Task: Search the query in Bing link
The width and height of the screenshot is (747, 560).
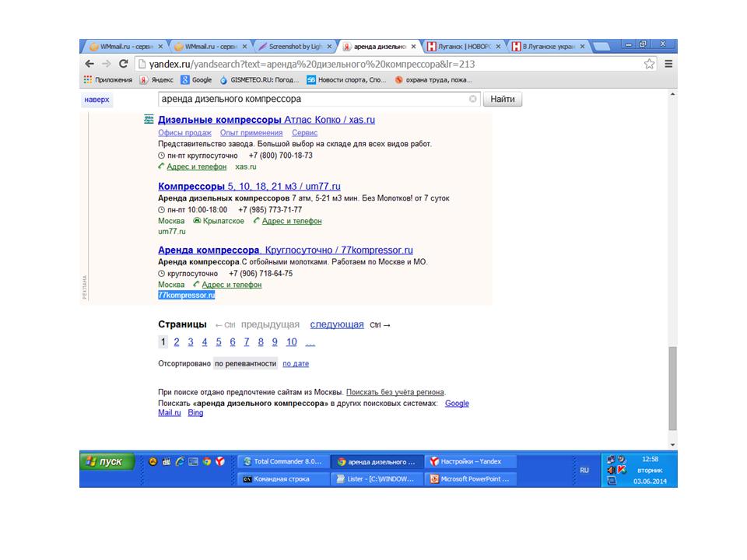Action: (x=195, y=413)
